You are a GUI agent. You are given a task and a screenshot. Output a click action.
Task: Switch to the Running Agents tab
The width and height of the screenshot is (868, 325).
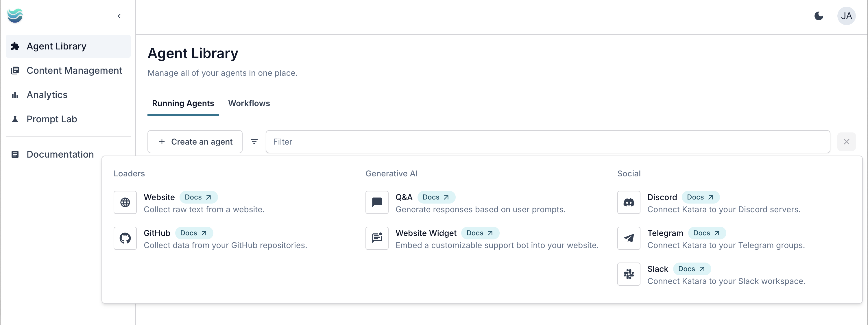(x=183, y=104)
